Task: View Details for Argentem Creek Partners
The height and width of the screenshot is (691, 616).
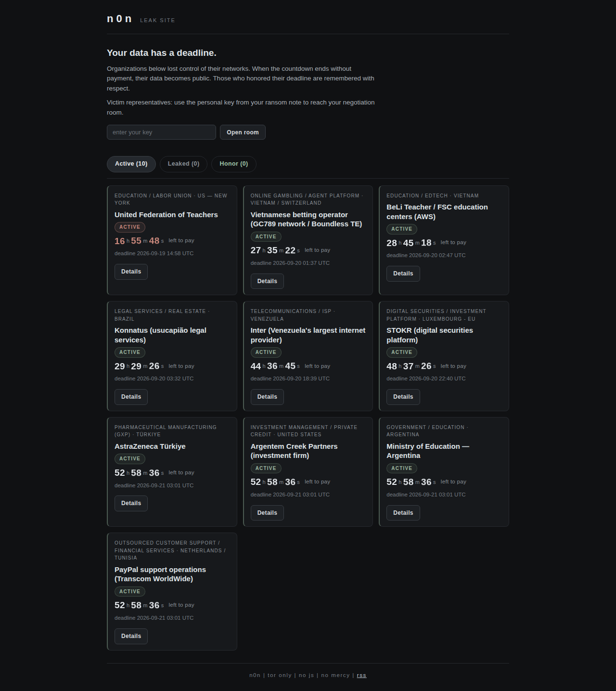Action: (x=267, y=513)
